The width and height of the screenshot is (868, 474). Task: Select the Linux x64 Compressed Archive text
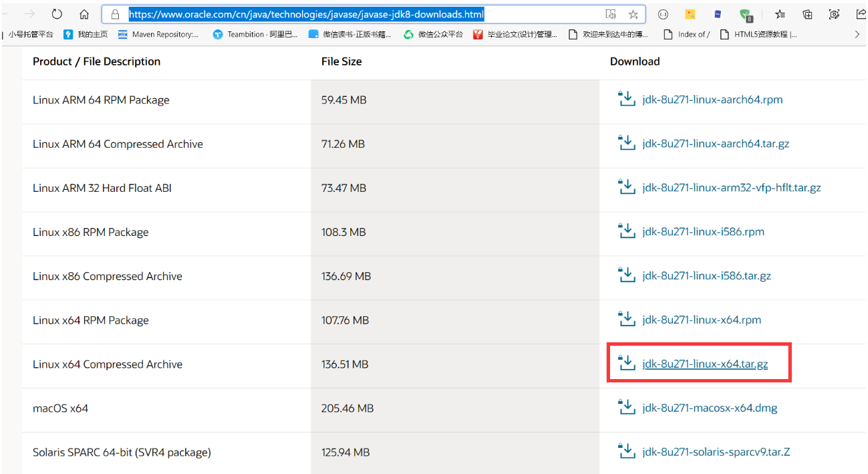(108, 365)
